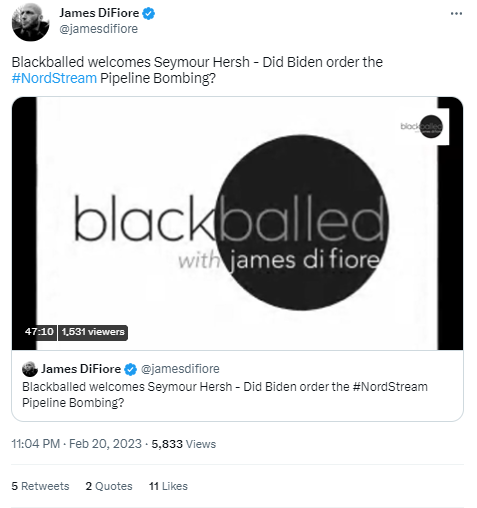Open the #NordStream hashtag link
Image resolution: width=477 pixels, height=508 pixels.
(54, 78)
